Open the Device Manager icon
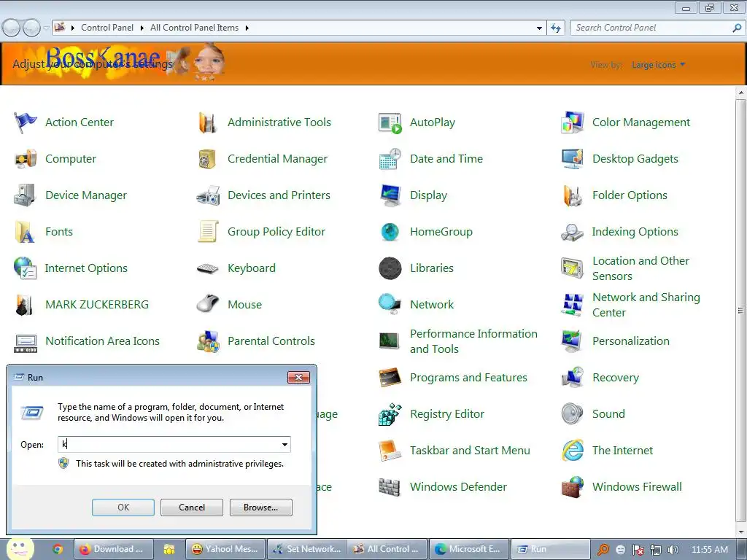Image resolution: width=747 pixels, height=560 pixels. click(25, 195)
